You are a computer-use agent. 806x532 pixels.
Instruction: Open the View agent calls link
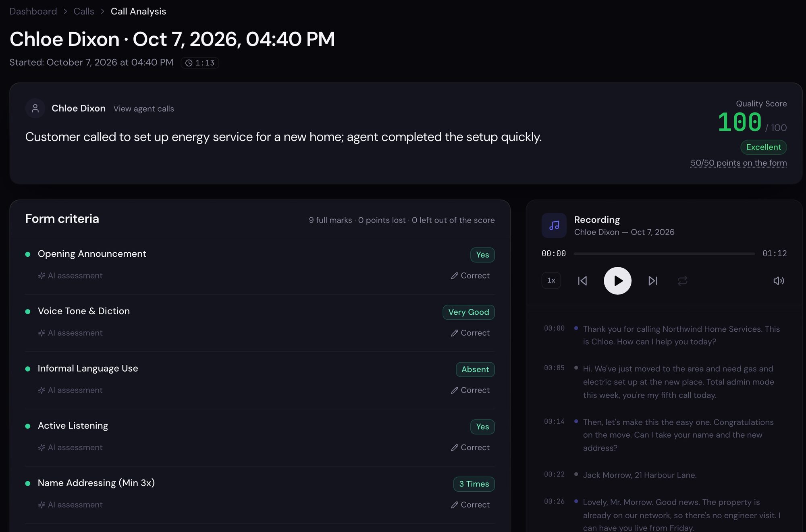click(143, 109)
